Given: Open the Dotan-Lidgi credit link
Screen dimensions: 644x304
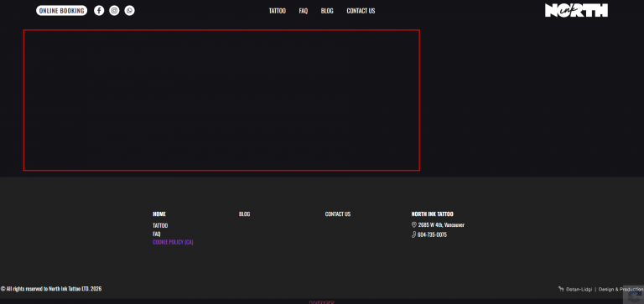Looking at the screenshot, I should 579,289.
